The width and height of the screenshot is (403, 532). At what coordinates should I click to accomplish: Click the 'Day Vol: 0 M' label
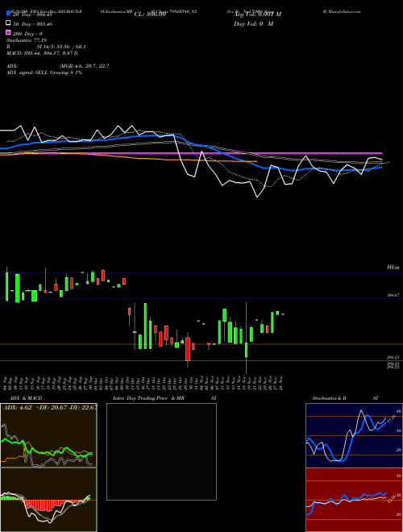pos(253,23)
